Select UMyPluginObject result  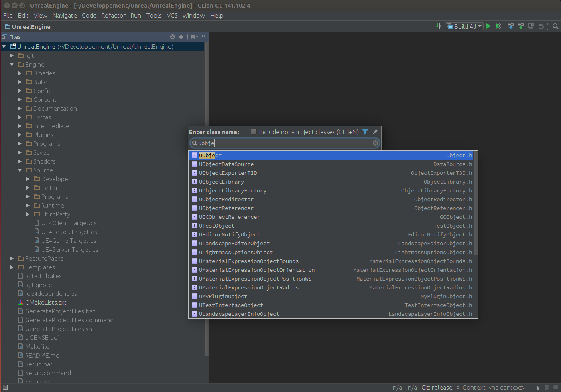point(331,296)
